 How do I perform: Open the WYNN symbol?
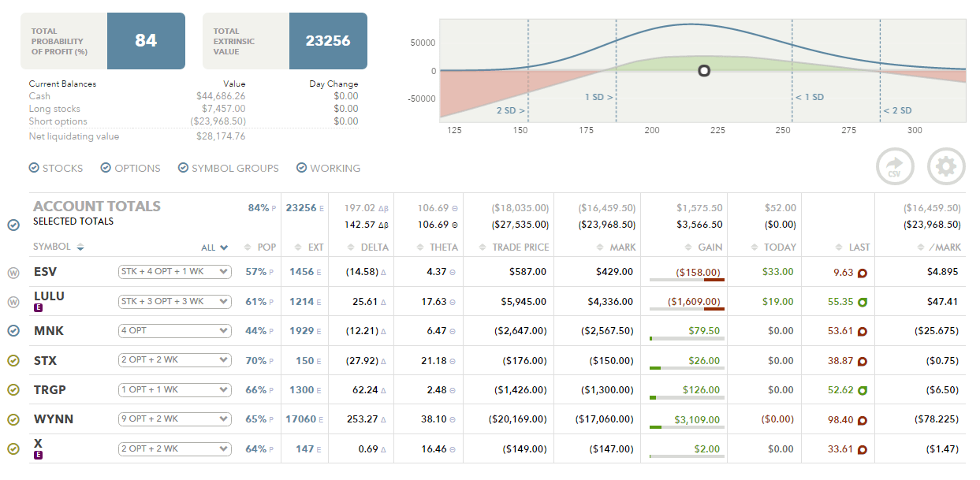pos(53,419)
